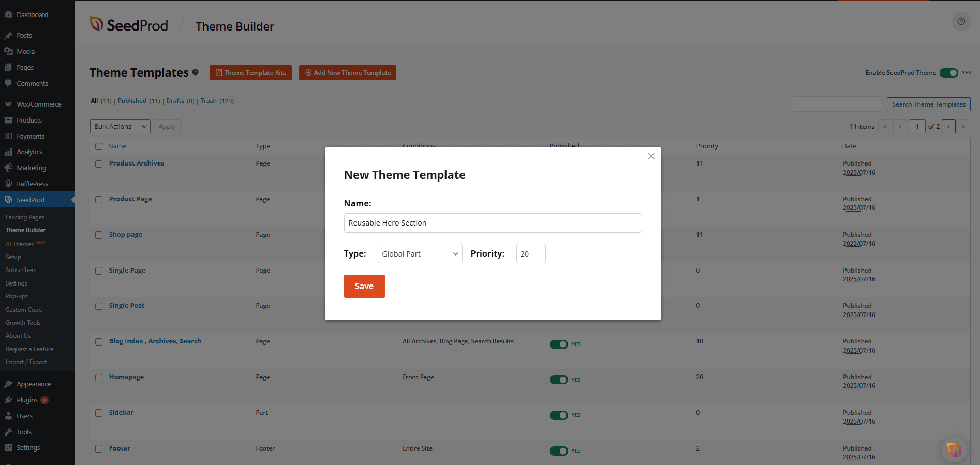Click Search Theme Templates button

point(928,104)
